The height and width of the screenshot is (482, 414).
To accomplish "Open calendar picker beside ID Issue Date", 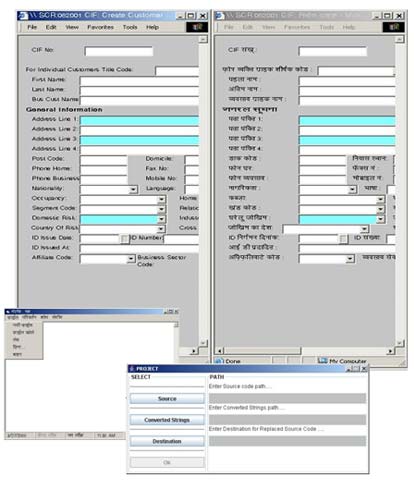I will point(124,239).
